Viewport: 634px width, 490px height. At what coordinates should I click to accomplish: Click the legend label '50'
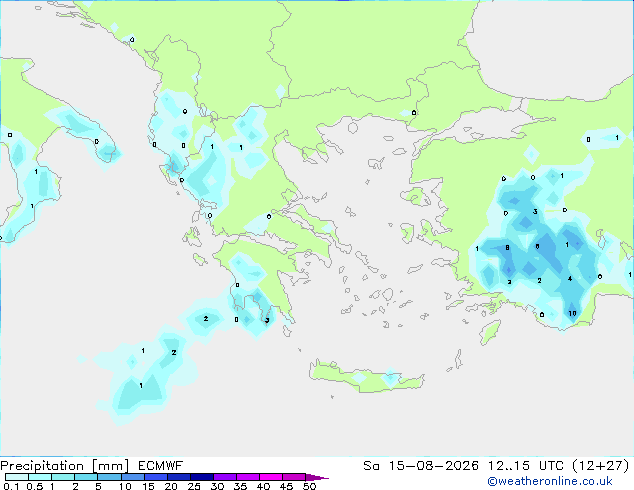[x=309, y=486]
